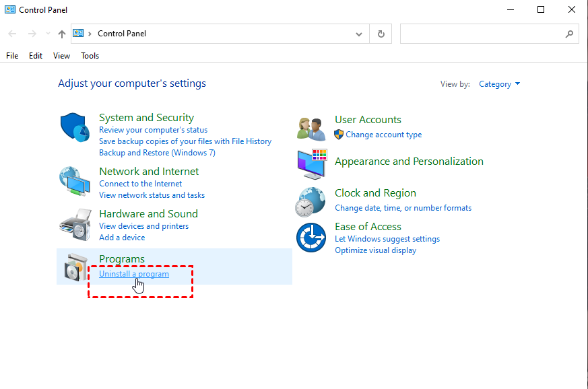This screenshot has width=588, height=389.
Task: Open the File menu
Action: pyautogui.click(x=12, y=56)
